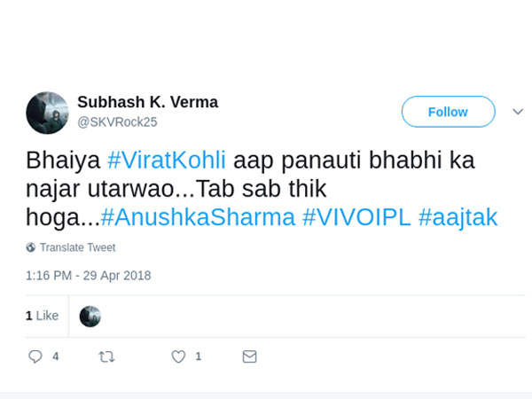This screenshot has height=399, width=532.
Task: Click the Translate Tweet link
Action: coord(77,247)
